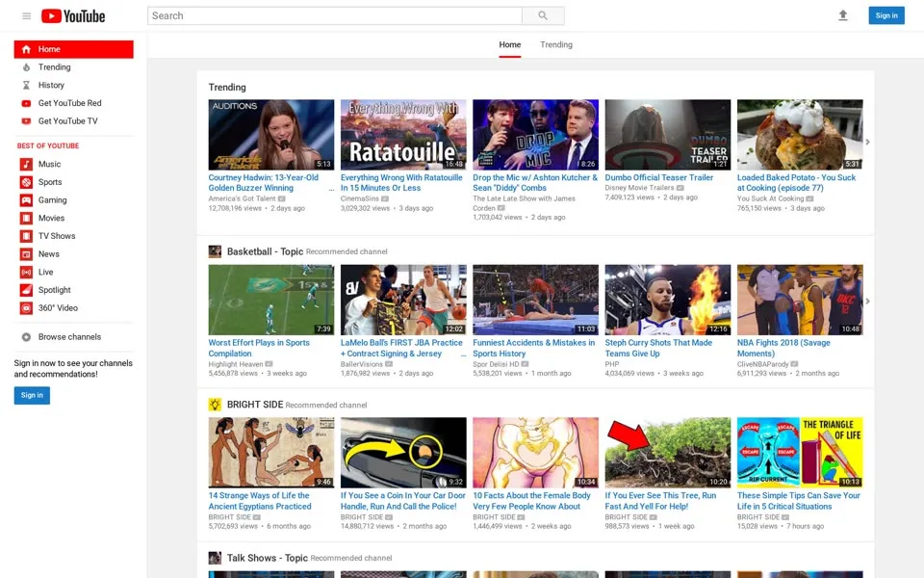Expand Basketball row with right chevron
Screen dimensions: 924x578
(867, 301)
